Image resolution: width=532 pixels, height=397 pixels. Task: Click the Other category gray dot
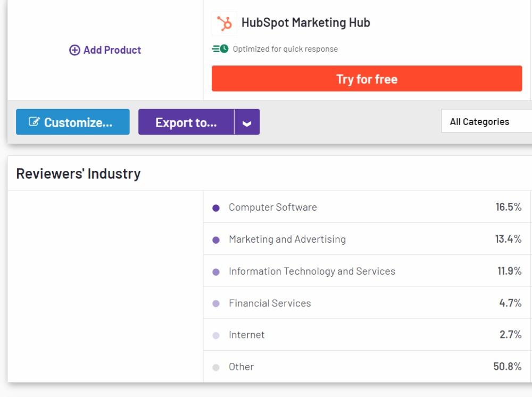click(216, 368)
